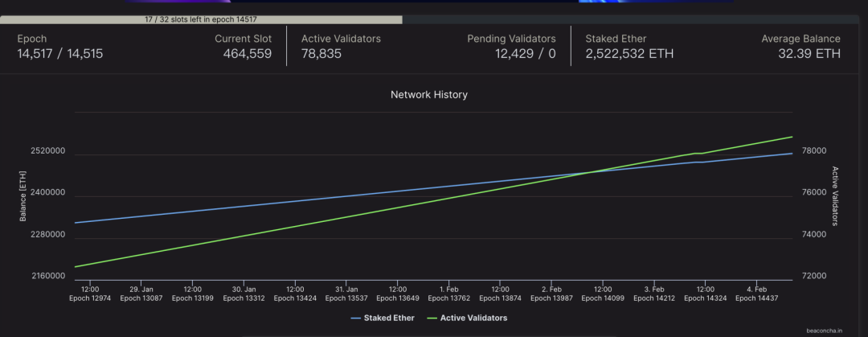Viewport: 868px width, 337px height.
Task: Click the blue line icon in legend
Action: [x=358, y=318]
